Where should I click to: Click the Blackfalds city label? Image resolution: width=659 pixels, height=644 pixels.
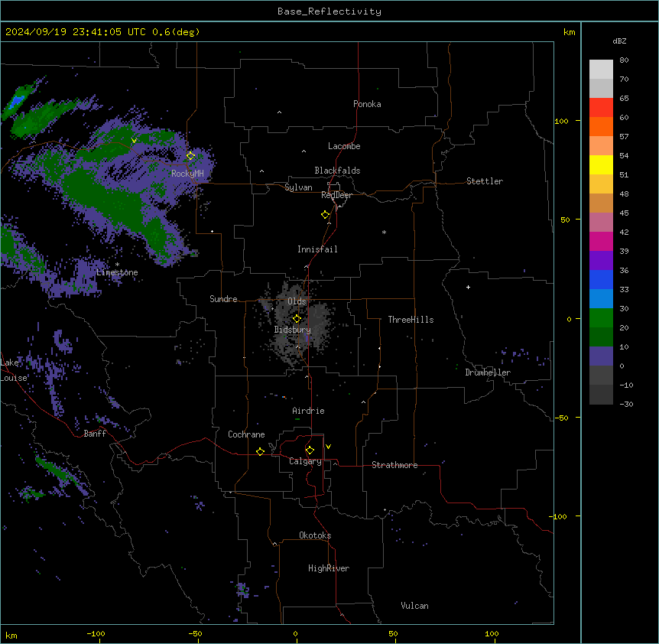(x=337, y=171)
